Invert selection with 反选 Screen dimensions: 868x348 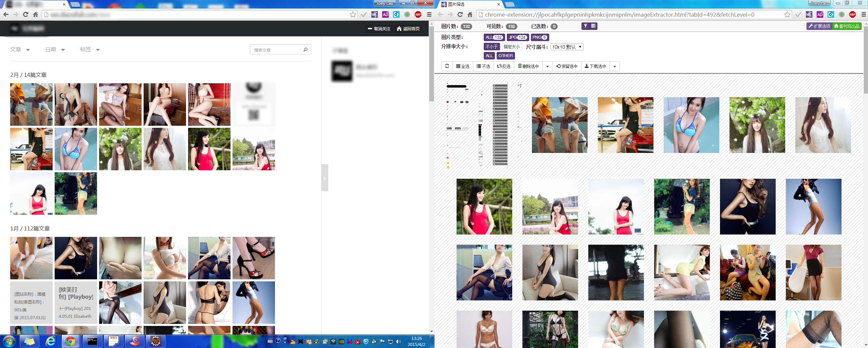pos(504,66)
